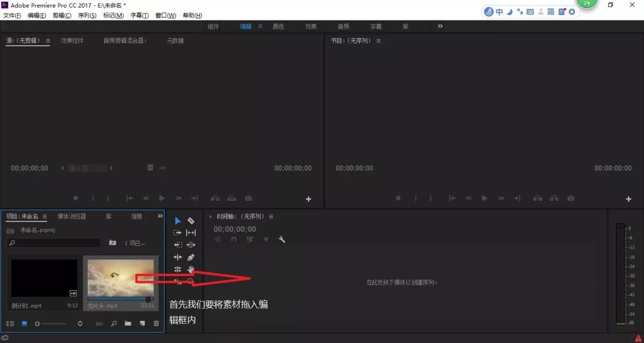Play in Source monitor
Image resolution: width=644 pixels, height=343 pixels.
162,199
